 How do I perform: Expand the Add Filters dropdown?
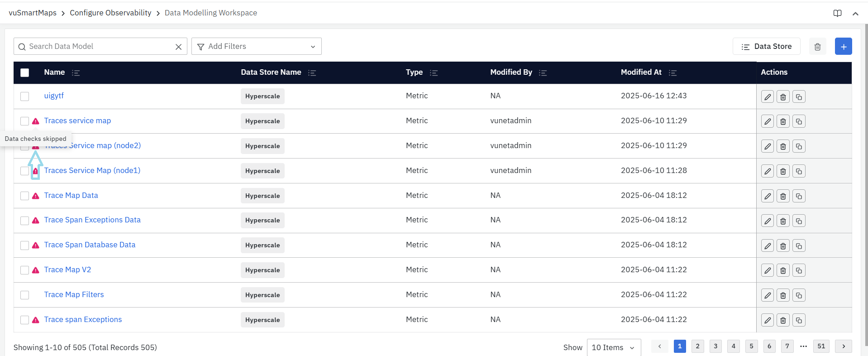click(256, 47)
